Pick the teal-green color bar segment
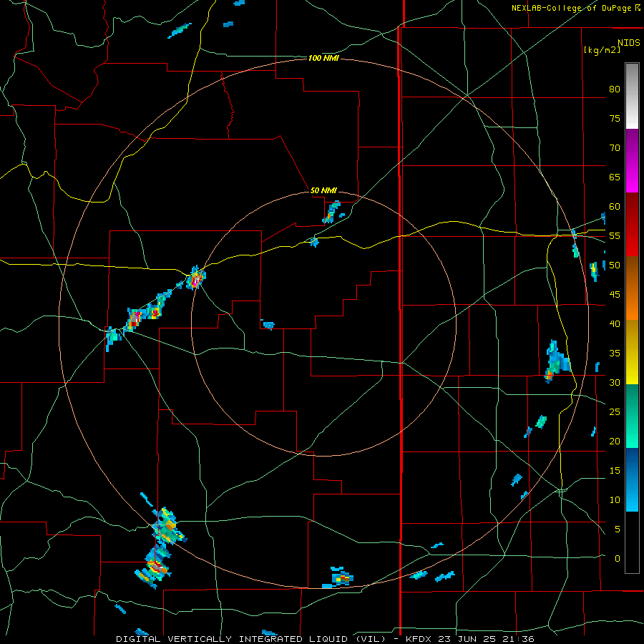This screenshot has width=644, height=644. (632, 416)
